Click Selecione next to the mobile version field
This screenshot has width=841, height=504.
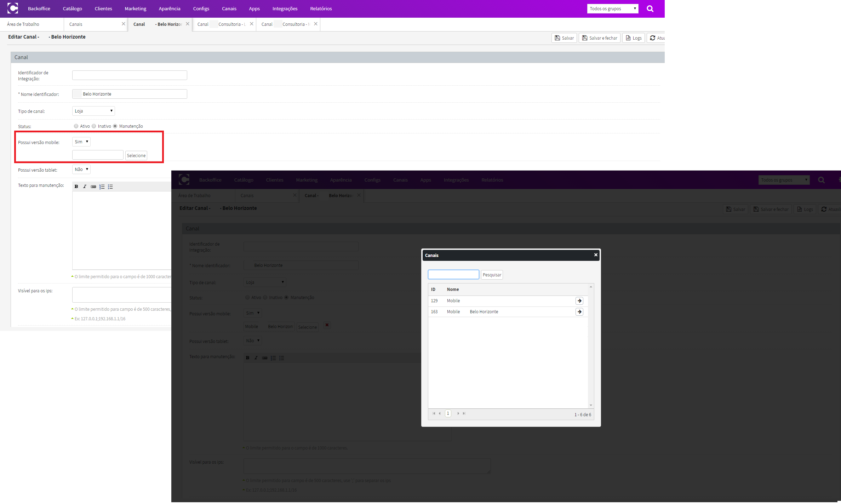pos(136,155)
